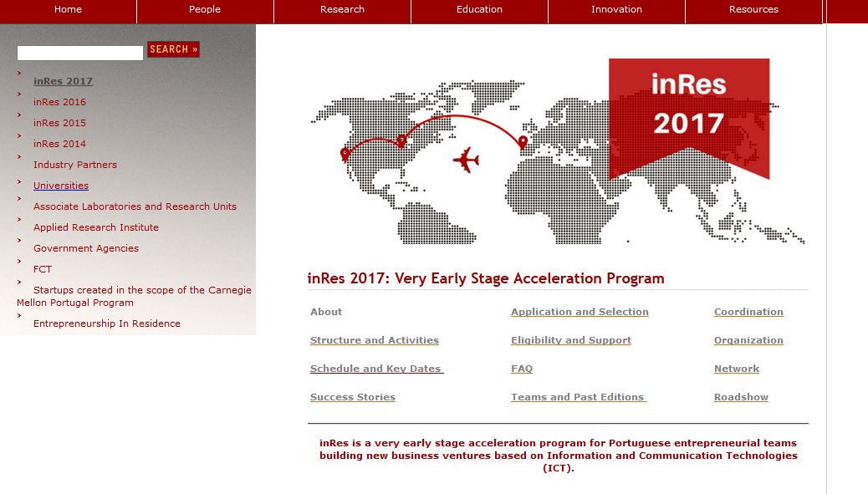Open the Home menu item
This screenshot has height=494, width=868.
pyautogui.click(x=68, y=9)
